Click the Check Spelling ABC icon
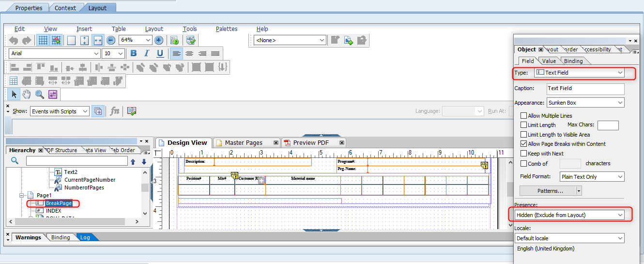This screenshot has width=644, height=264. 191,40
